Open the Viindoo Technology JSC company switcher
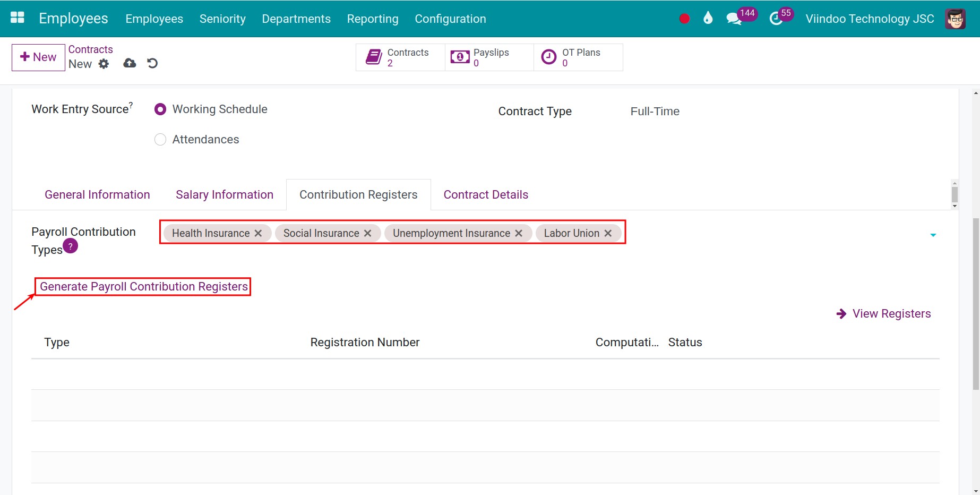This screenshot has width=980, height=495. point(870,19)
